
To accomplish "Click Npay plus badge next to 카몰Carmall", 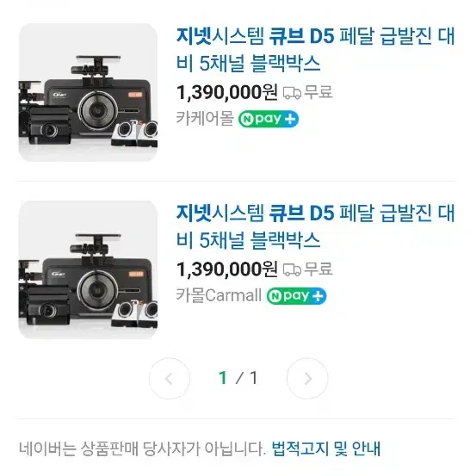I will pos(296,296).
